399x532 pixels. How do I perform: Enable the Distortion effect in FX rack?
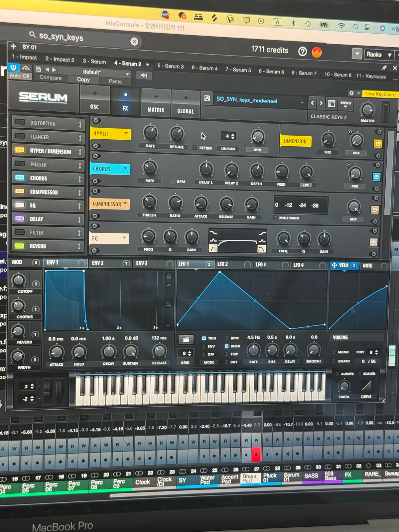(x=20, y=122)
